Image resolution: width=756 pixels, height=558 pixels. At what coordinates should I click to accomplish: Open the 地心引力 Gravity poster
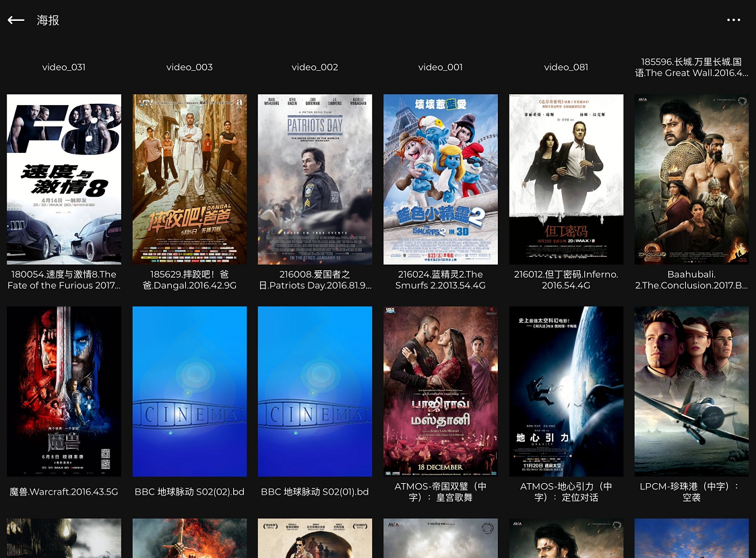(566, 392)
